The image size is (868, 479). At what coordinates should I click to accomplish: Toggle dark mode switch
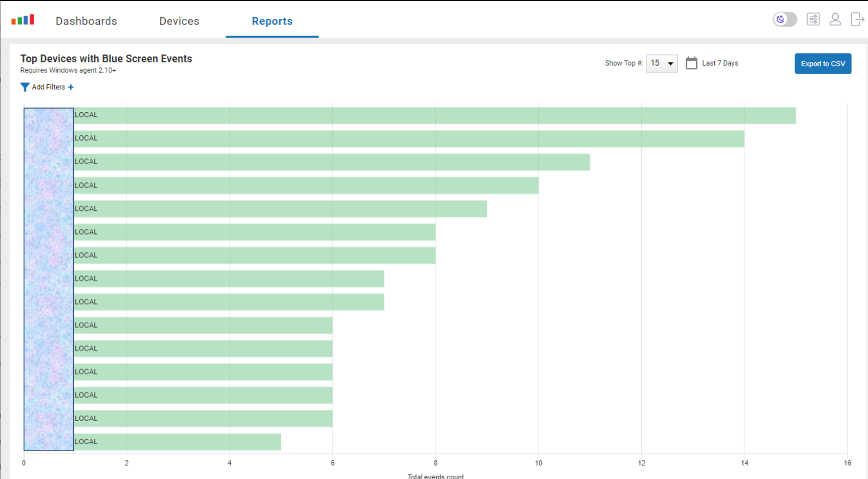click(785, 19)
